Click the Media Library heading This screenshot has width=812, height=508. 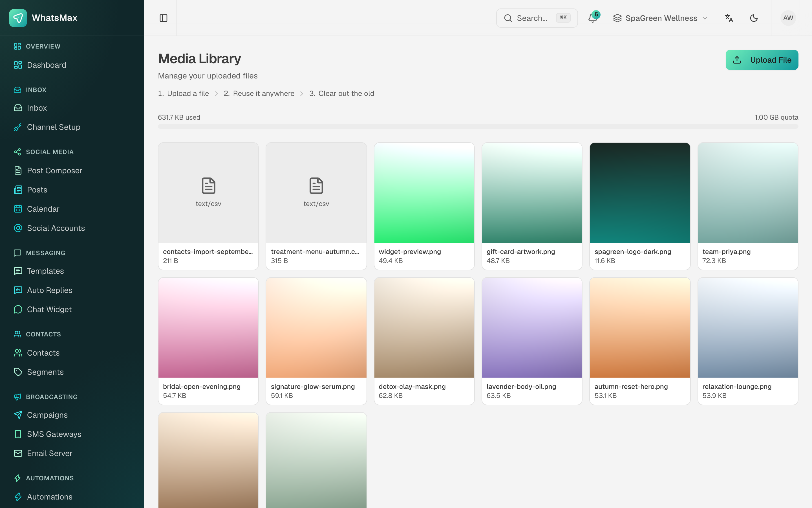click(199, 59)
